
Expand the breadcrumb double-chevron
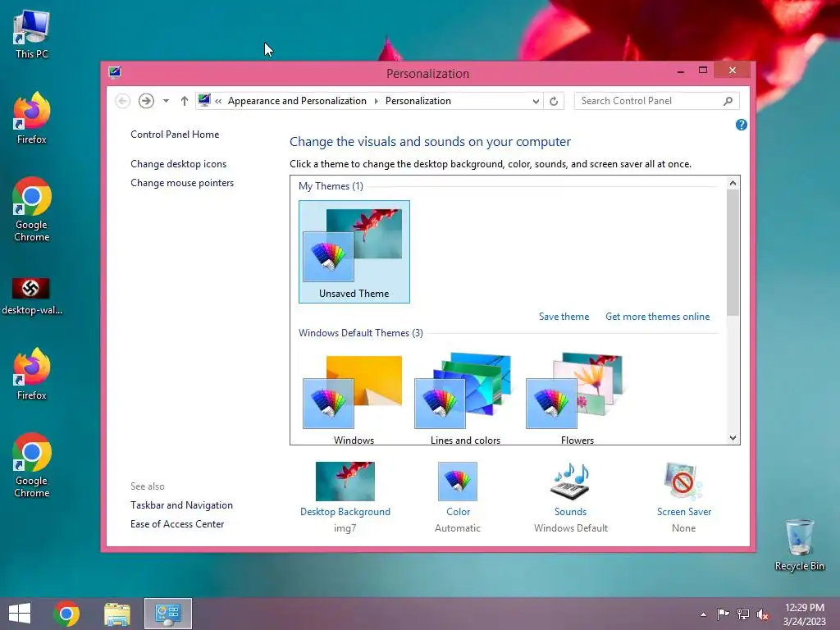(x=218, y=101)
